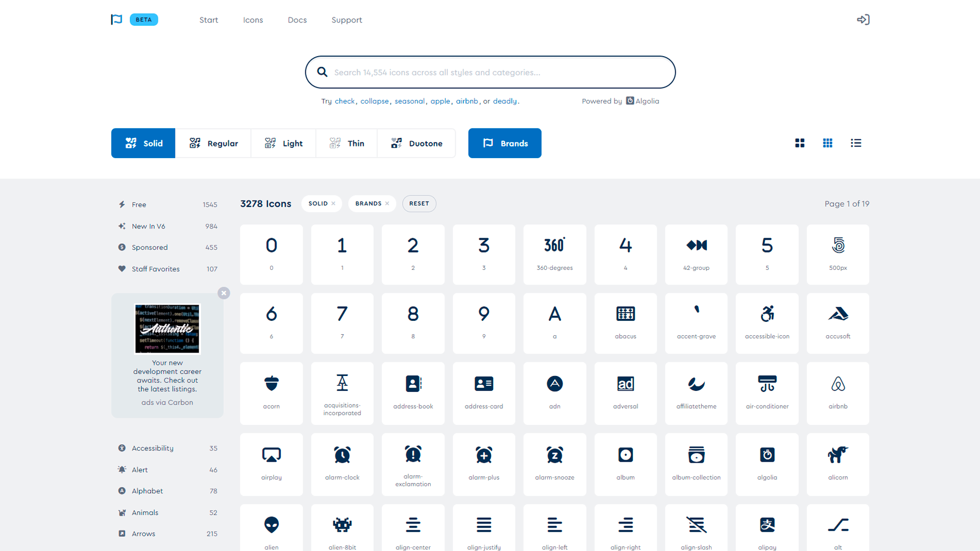Viewport: 980px width, 551px height.
Task: Open the Docs nav item
Action: 297,20
